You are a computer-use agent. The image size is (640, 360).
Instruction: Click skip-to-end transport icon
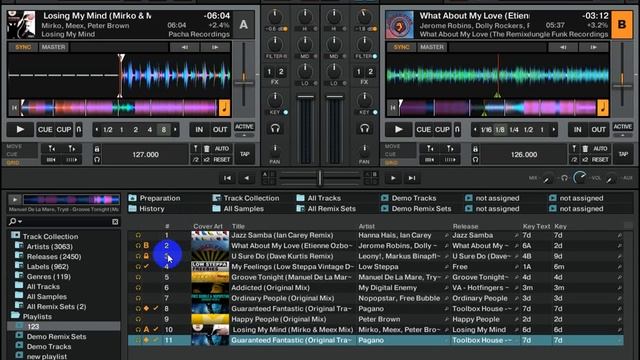pos(412,178)
